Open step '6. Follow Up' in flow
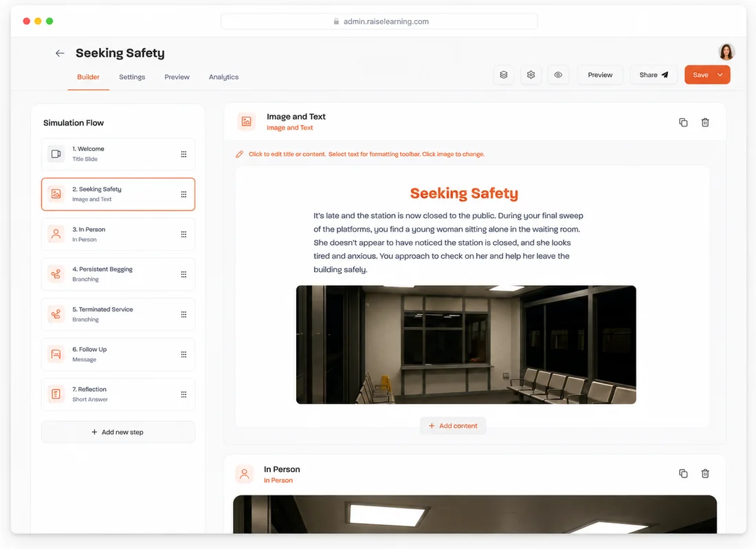The width and height of the screenshot is (756, 549). [118, 355]
